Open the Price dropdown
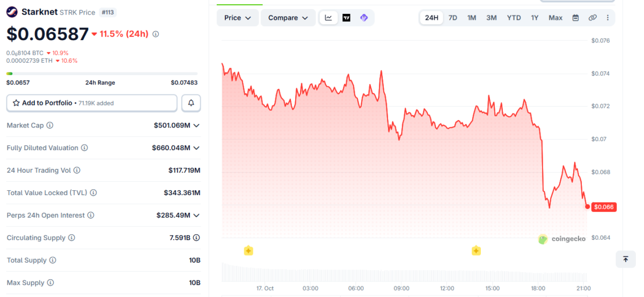644x297 pixels. click(x=238, y=18)
